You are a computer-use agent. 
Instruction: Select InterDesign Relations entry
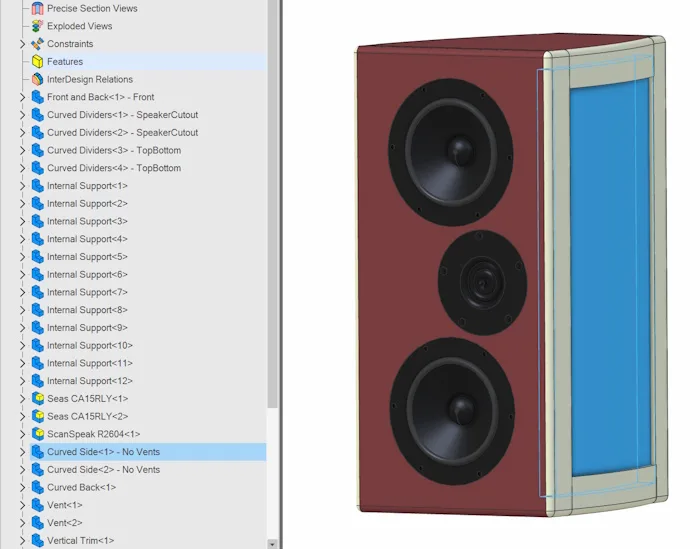[90, 79]
